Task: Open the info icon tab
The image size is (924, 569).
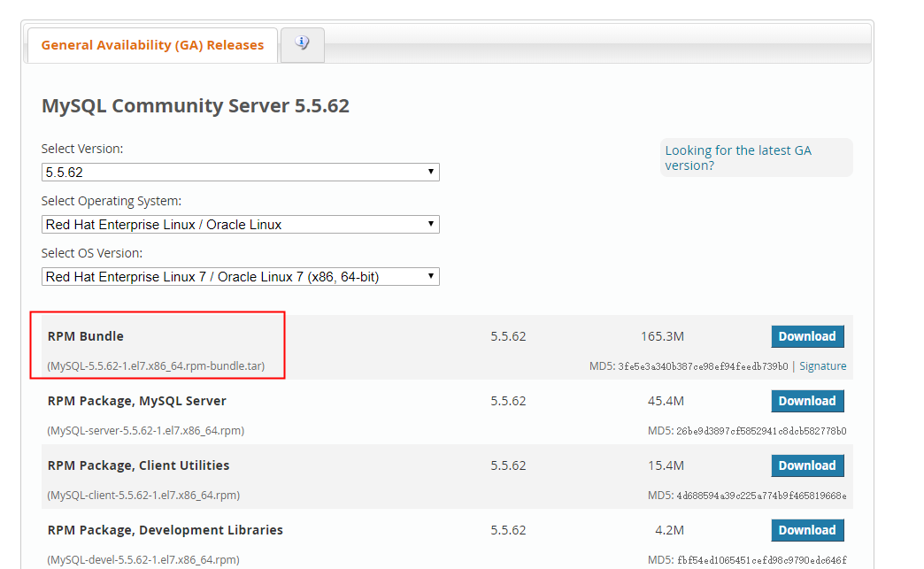Action: pyautogui.click(x=303, y=44)
